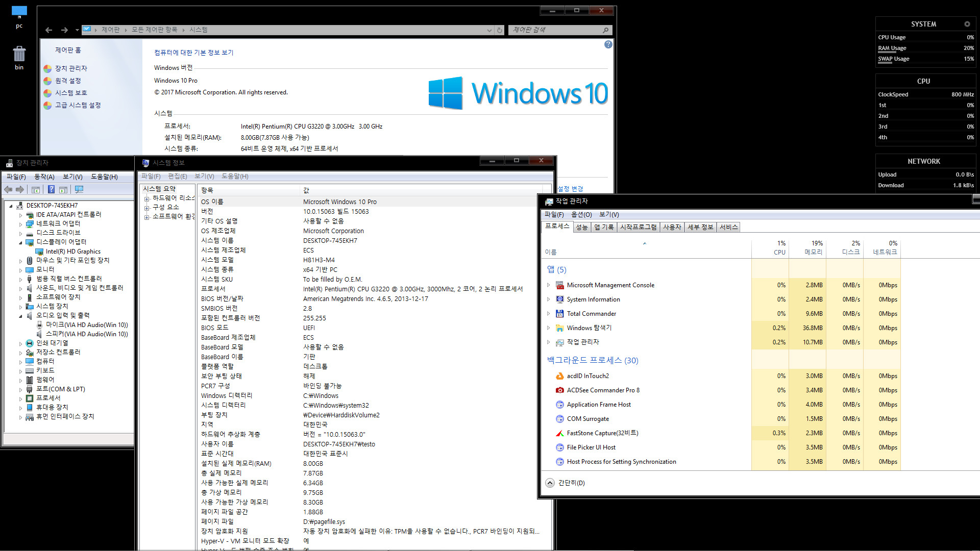This screenshot has width=980, height=551.
Task: Click the search magnifier in Control Panel search box
Action: click(605, 30)
